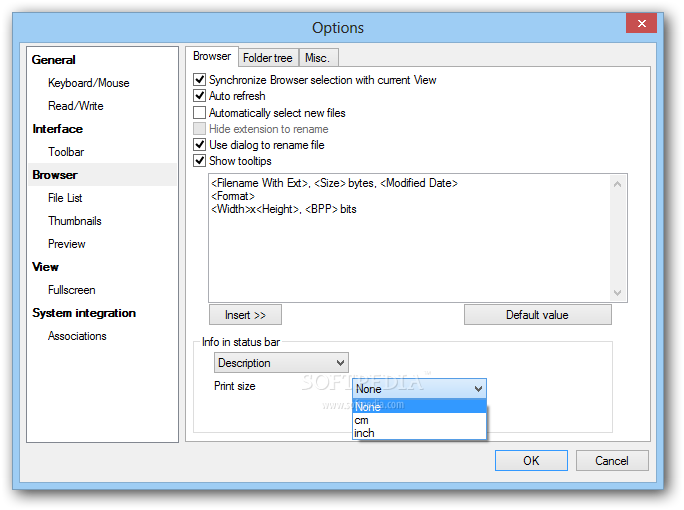Select the Browser category in sidebar
The image size is (684, 510).
tap(103, 175)
